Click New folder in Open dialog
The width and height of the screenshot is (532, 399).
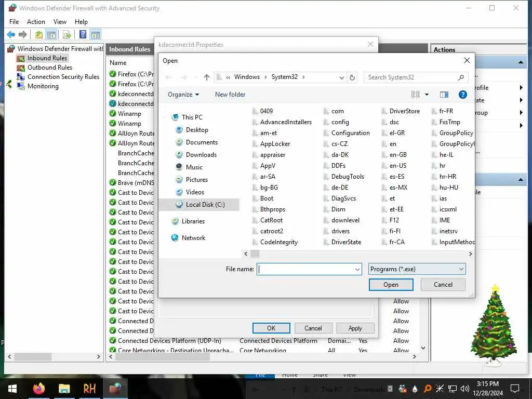point(230,95)
